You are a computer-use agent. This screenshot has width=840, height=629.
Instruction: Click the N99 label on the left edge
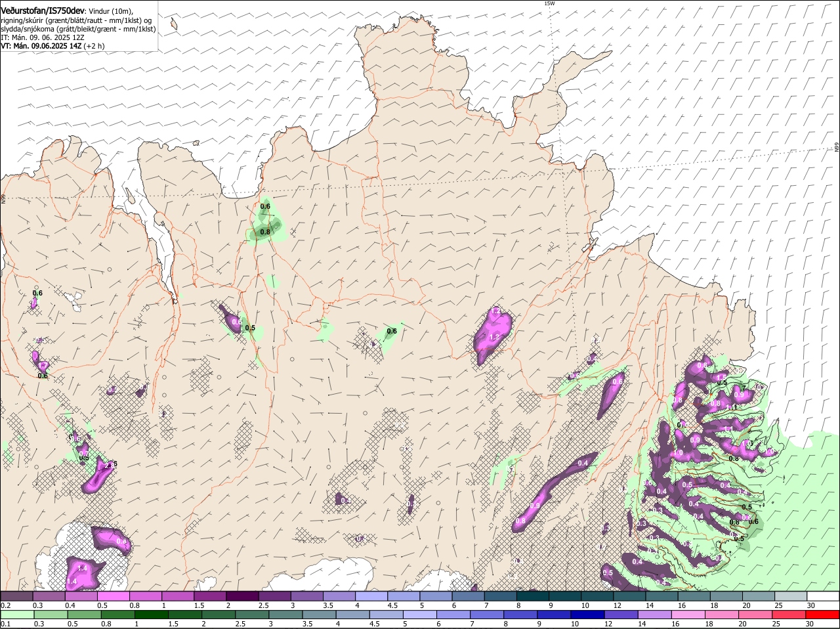tap(3, 198)
